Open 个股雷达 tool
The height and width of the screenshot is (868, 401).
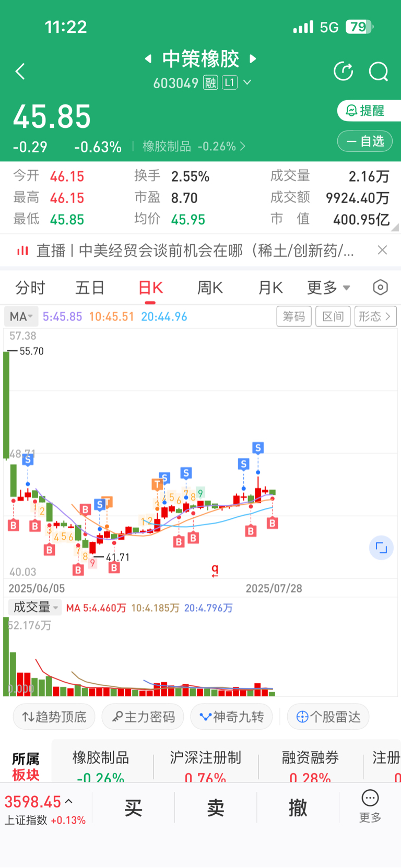328,717
